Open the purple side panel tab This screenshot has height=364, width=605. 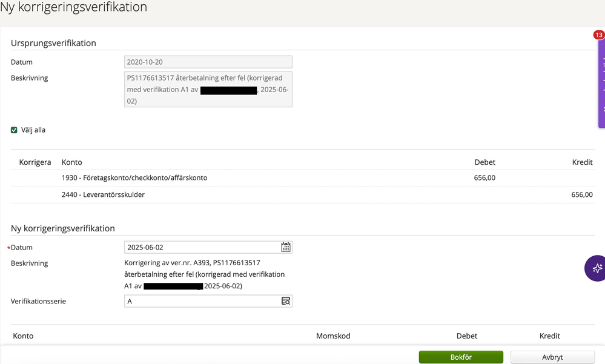(x=601, y=84)
